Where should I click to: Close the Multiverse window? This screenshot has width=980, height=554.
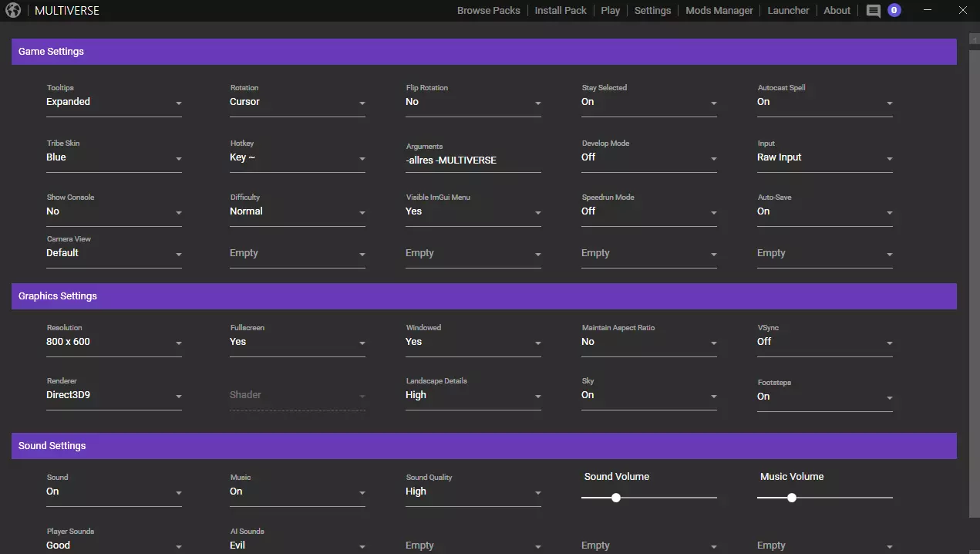point(961,11)
